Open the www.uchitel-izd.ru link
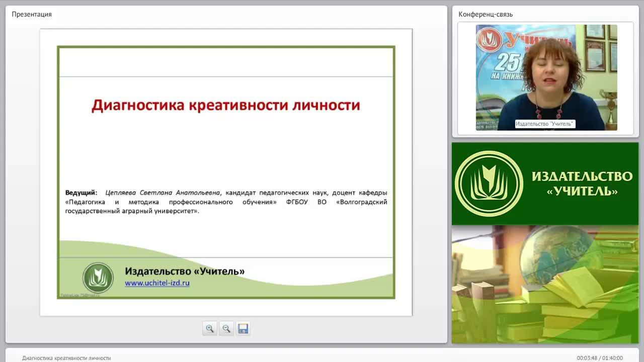This screenshot has height=362, width=644. (157, 283)
